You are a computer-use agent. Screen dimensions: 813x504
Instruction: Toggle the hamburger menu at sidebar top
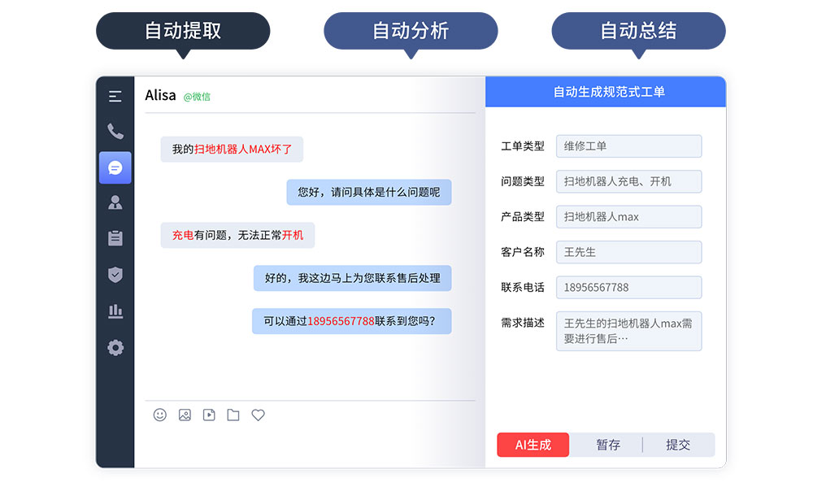[x=115, y=96]
